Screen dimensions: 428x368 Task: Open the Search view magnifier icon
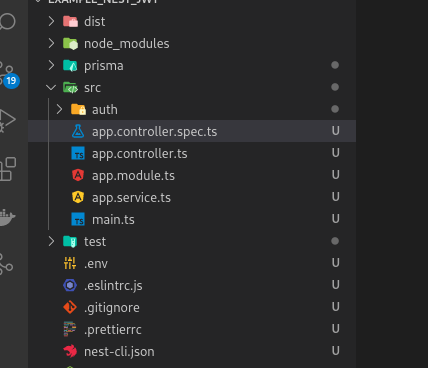(7, 21)
